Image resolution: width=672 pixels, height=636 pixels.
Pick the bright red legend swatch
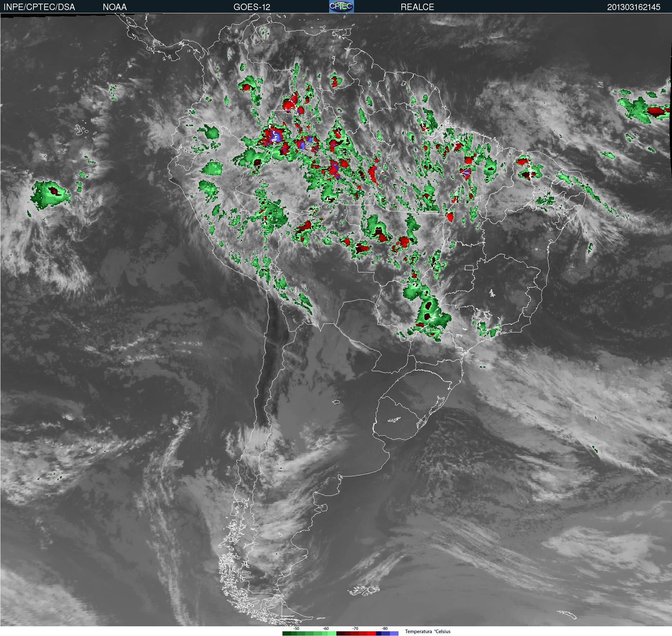[x=372, y=633]
